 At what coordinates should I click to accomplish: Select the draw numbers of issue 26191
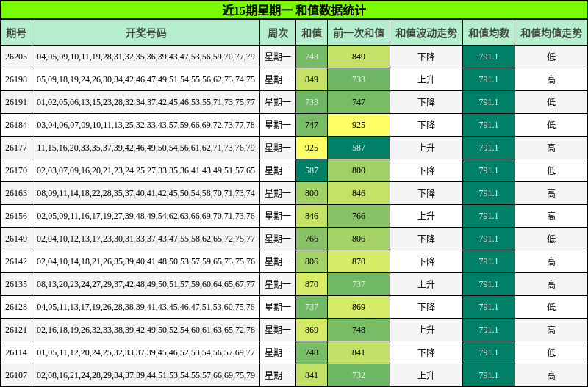[146, 102]
